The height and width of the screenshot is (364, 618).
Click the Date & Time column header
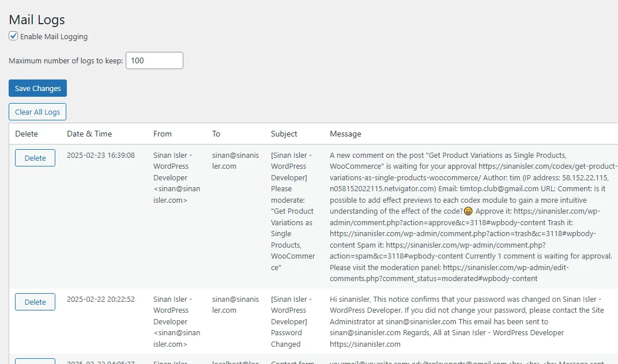(89, 134)
